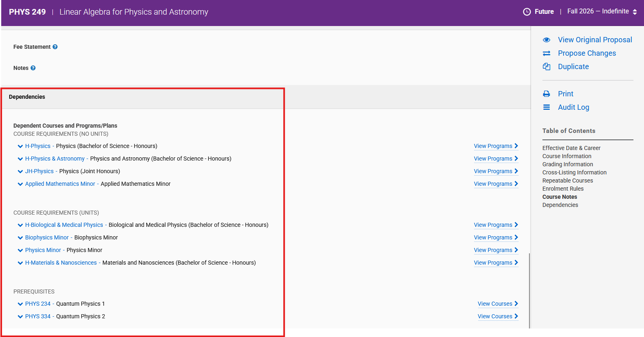
Task: View Programs for H-Physics row
Action: (496, 146)
